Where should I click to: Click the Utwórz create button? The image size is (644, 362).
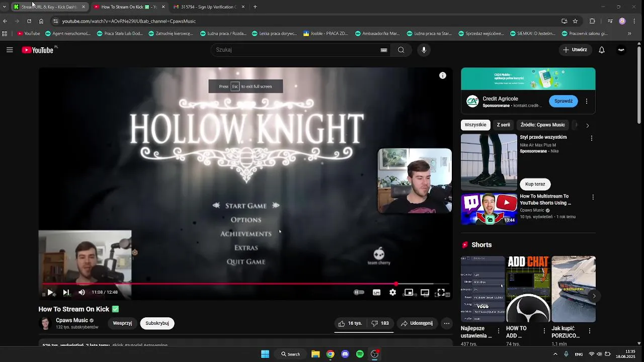click(x=575, y=50)
